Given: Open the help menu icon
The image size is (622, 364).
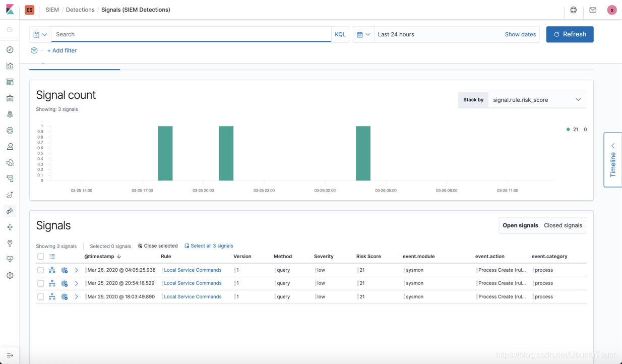Looking at the screenshot, I should point(574,10).
